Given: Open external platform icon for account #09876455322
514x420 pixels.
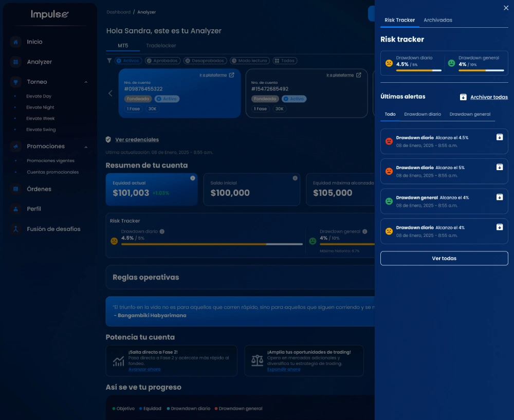Looking at the screenshot, I should pos(231,75).
